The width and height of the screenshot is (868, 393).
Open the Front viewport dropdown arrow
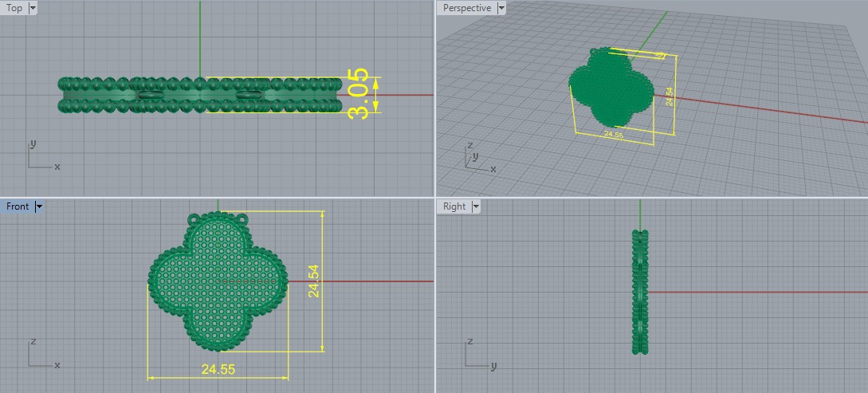click(38, 206)
